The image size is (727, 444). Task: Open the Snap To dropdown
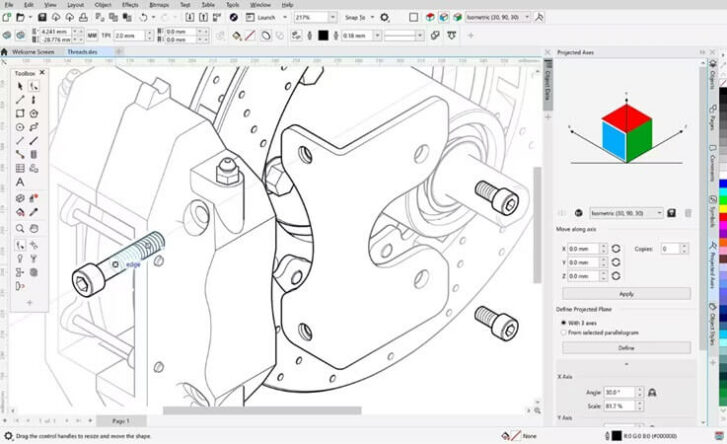[x=372, y=17]
